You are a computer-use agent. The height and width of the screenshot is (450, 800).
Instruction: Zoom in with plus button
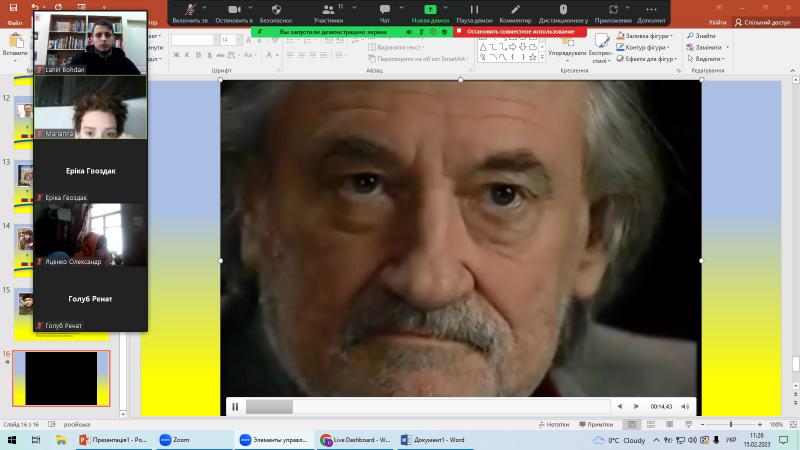[760, 424]
